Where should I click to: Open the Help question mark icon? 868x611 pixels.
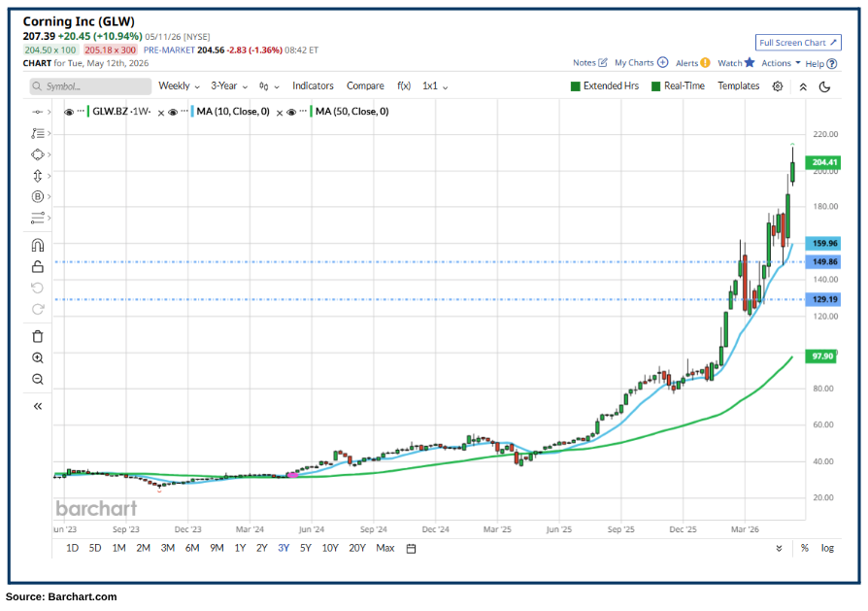point(831,64)
